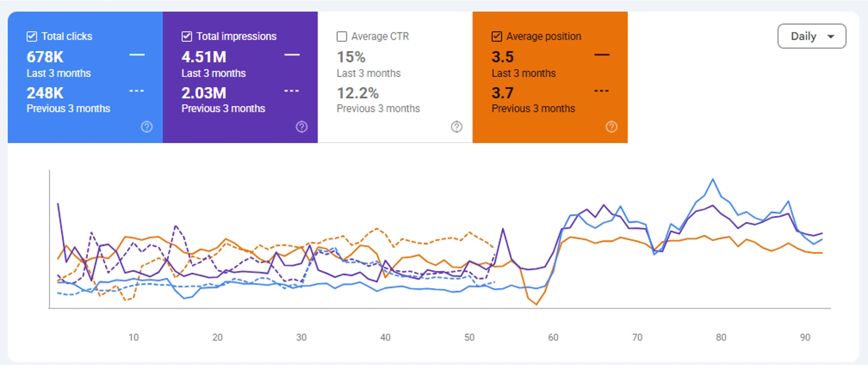Click the Average position label text
Screen dimensions: 868x365
(x=544, y=36)
